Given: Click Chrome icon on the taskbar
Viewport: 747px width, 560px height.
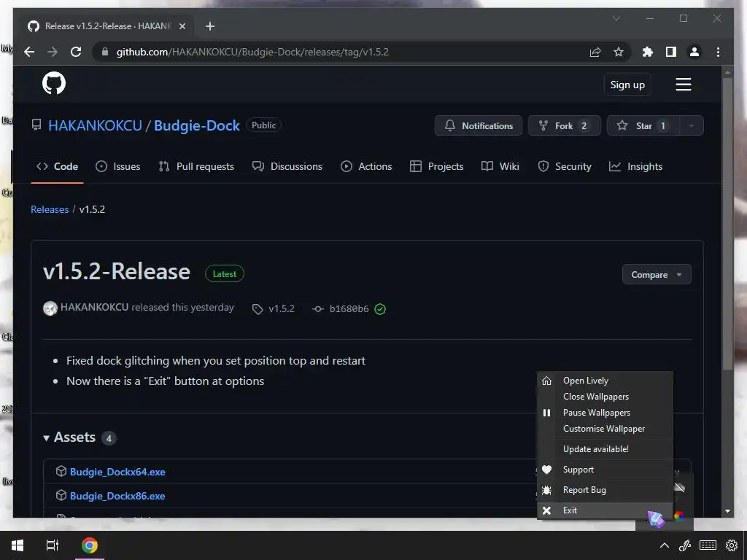Looking at the screenshot, I should click(x=89, y=545).
